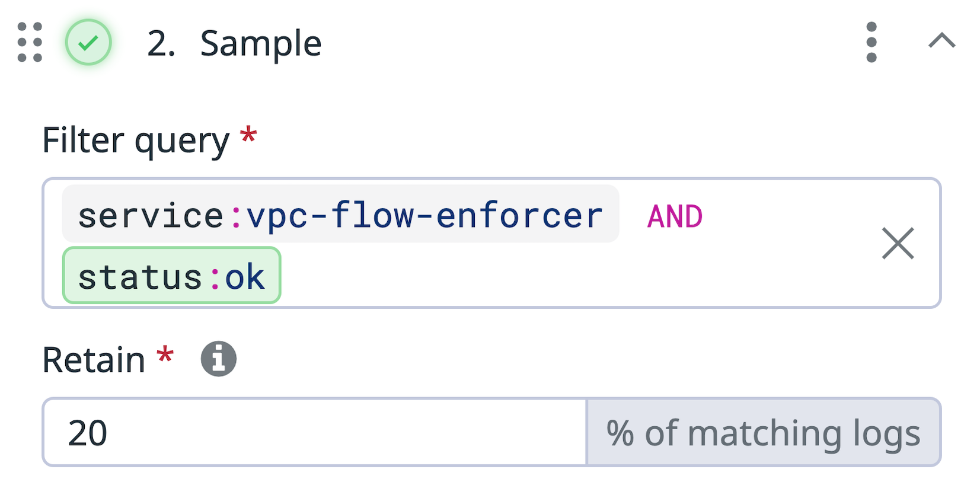The width and height of the screenshot is (980, 482).
Task: Expand the kebab menu for step actions
Action: pyautogui.click(x=870, y=42)
